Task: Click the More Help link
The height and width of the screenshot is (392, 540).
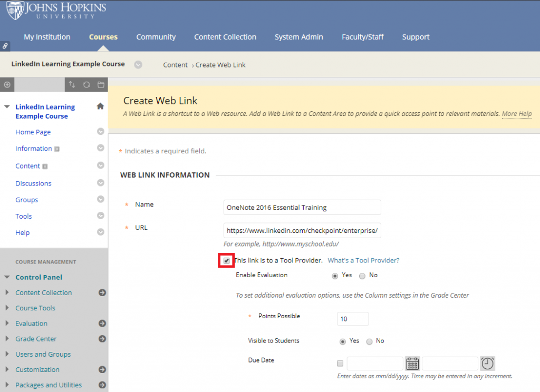Action: coord(517,114)
